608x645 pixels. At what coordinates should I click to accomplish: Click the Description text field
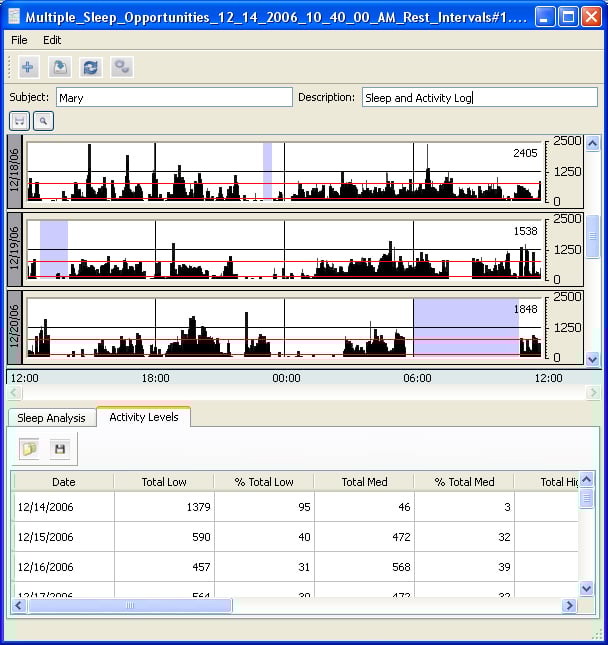479,98
